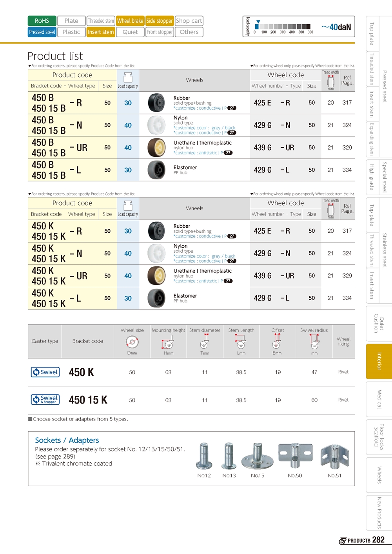The height and width of the screenshot is (554, 392).
Task: Click wheel code "439 G – UR" in the 450 K table
Action: coord(274,275)
